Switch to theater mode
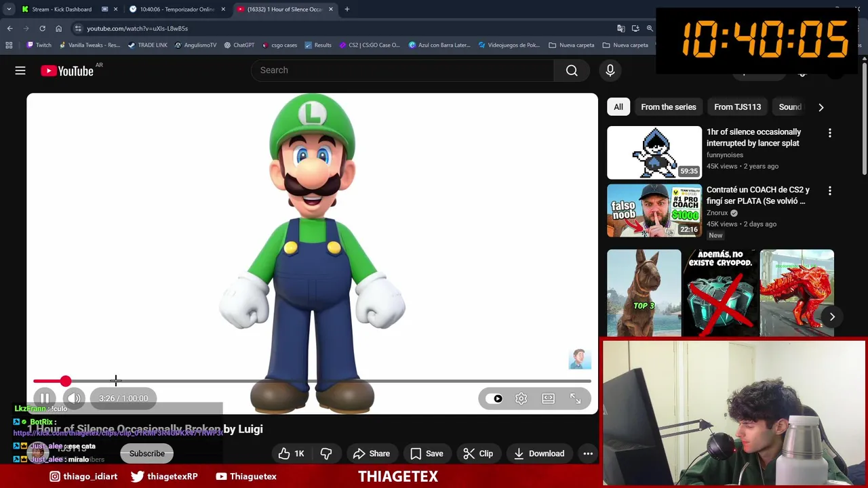The height and width of the screenshot is (488, 868). (548, 399)
